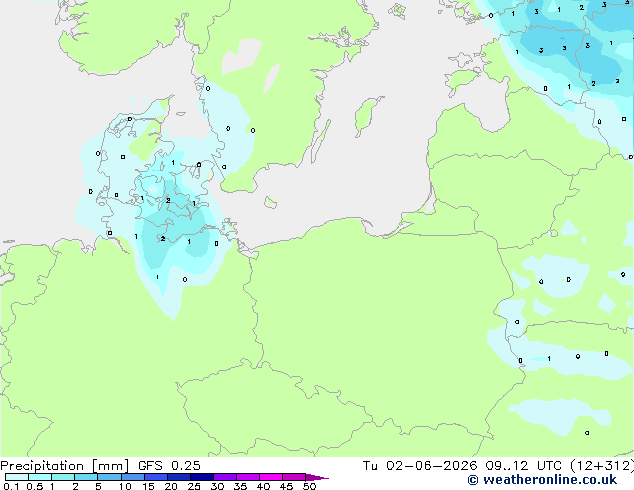
Task: Click the 40–45 mm magenta legend swatch
Action: tap(271, 477)
